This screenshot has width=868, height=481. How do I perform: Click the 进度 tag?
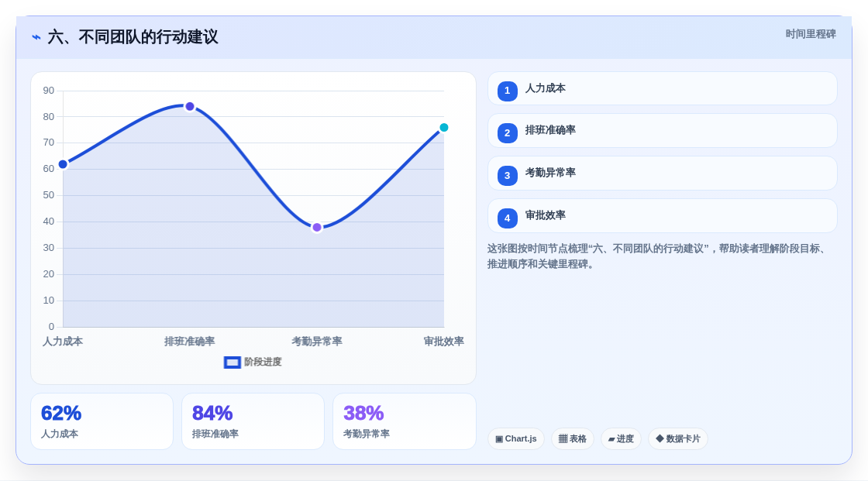coord(621,439)
